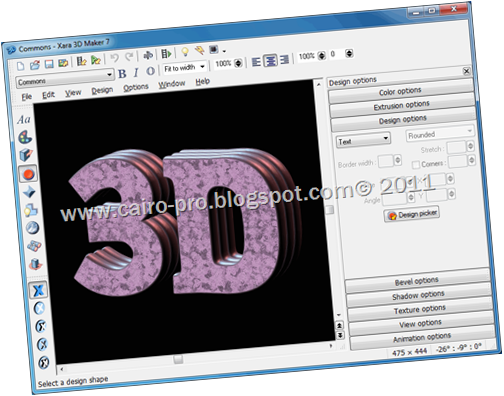Open extrusion options via cube icon
The height and width of the screenshot is (396, 504).
26,155
